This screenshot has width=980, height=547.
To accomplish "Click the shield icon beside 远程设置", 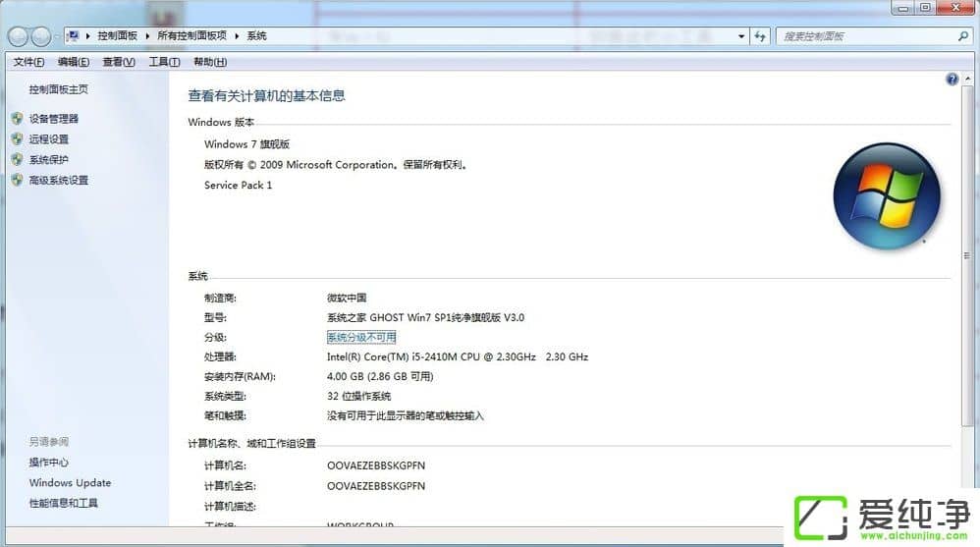I will (17, 139).
